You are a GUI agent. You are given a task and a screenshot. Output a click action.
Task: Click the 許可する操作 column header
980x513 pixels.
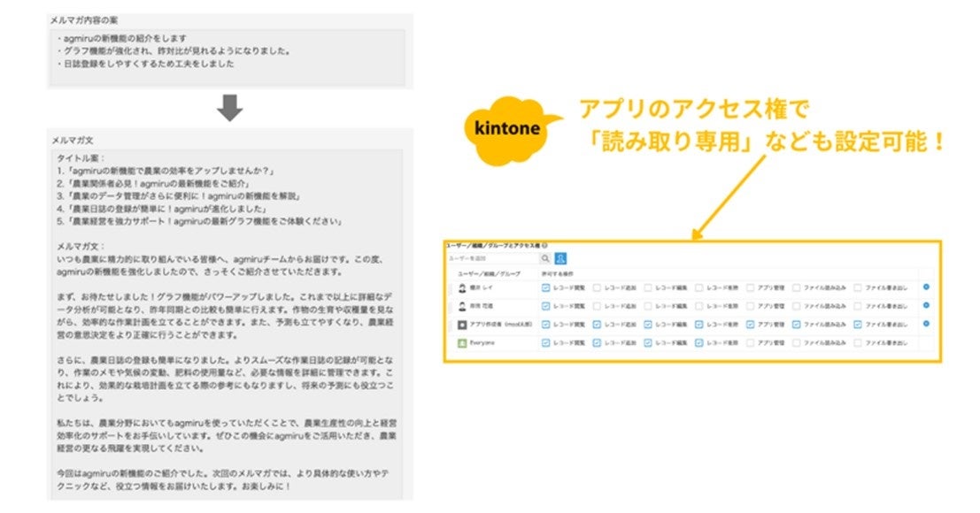[557, 274]
